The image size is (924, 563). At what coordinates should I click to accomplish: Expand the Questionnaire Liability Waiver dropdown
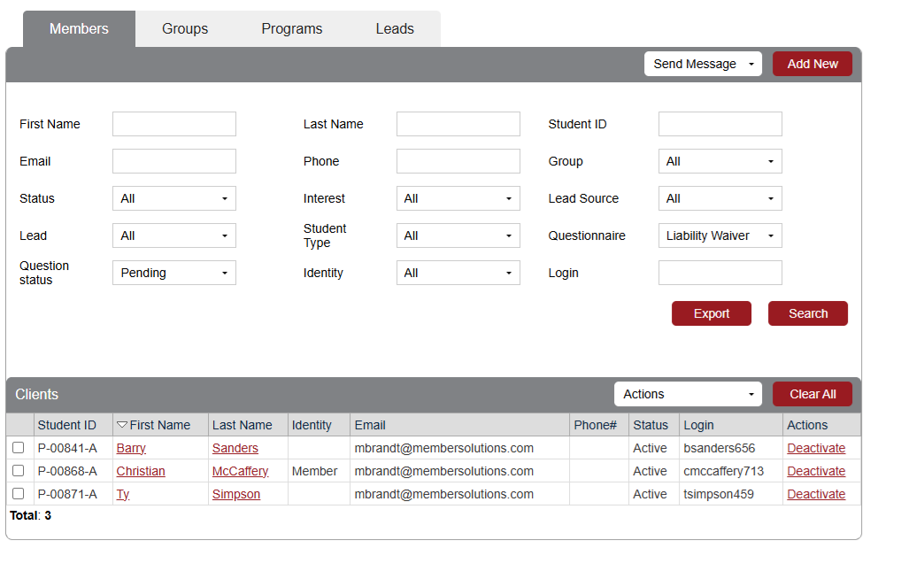720,235
